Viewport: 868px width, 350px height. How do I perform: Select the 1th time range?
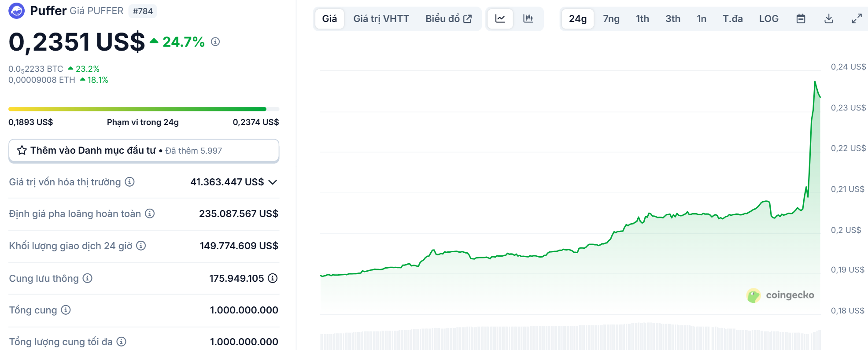(x=643, y=19)
